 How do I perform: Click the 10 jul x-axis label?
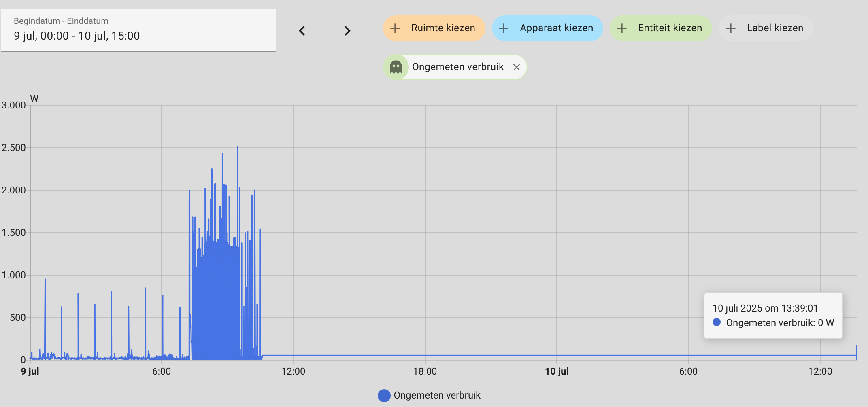tap(557, 371)
